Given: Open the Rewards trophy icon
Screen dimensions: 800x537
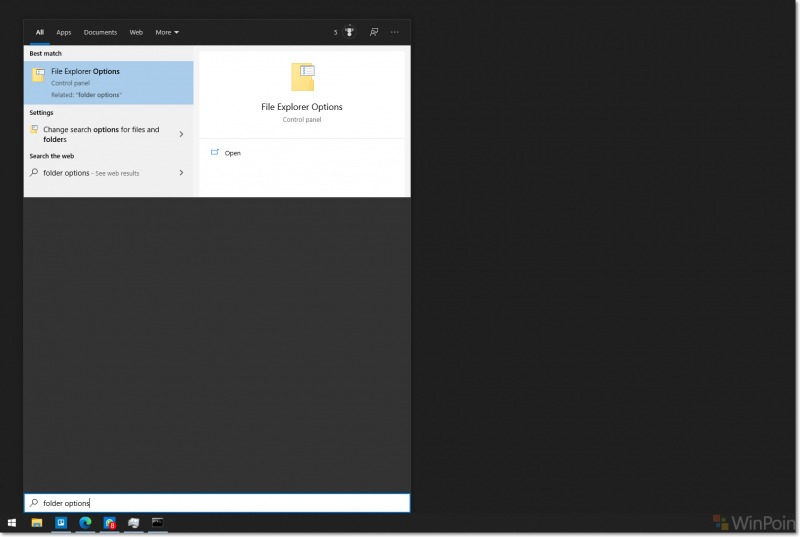Looking at the screenshot, I should 349,32.
